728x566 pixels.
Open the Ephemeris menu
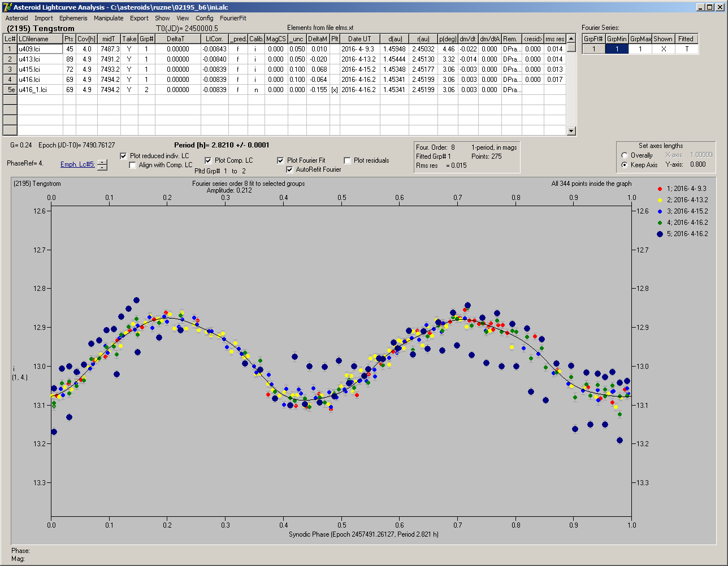click(73, 18)
